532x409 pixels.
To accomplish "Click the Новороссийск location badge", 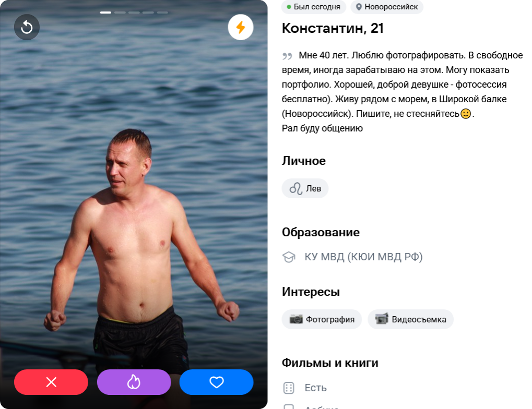I will pyautogui.click(x=387, y=7).
